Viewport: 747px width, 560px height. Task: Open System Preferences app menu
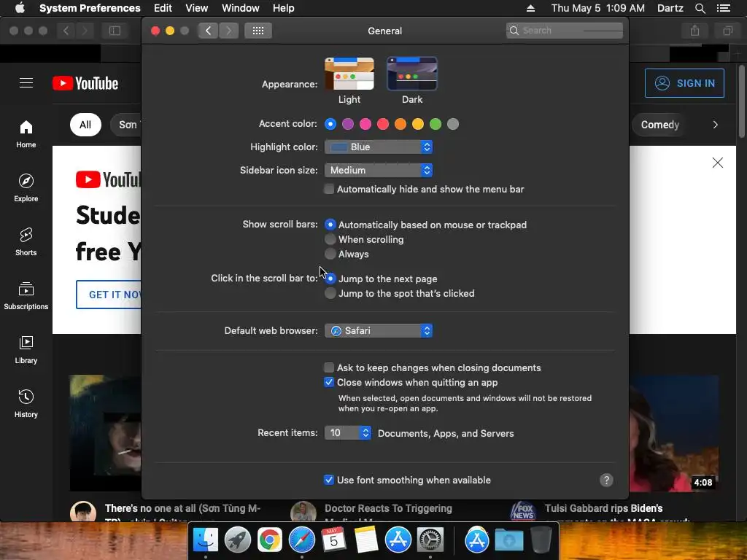pyautogui.click(x=90, y=8)
